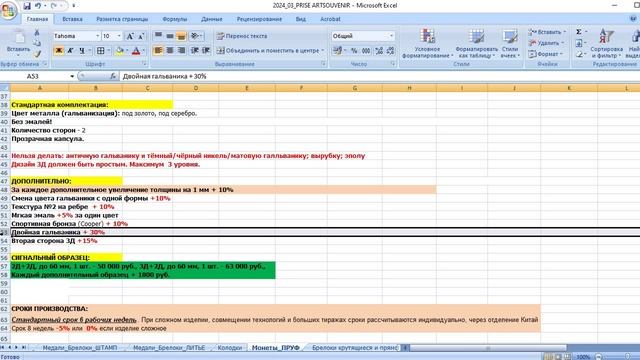Switch to the Вид ribbon tab
640x360 pixels.
(300, 19)
